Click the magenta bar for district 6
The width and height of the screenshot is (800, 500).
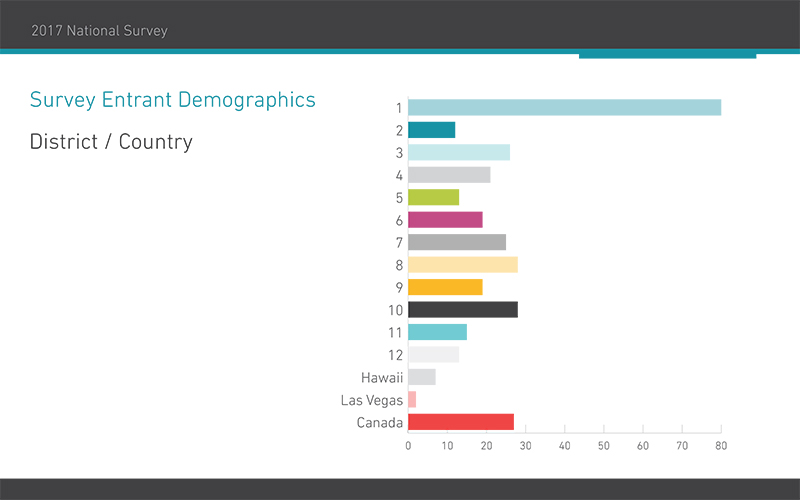[x=445, y=220]
